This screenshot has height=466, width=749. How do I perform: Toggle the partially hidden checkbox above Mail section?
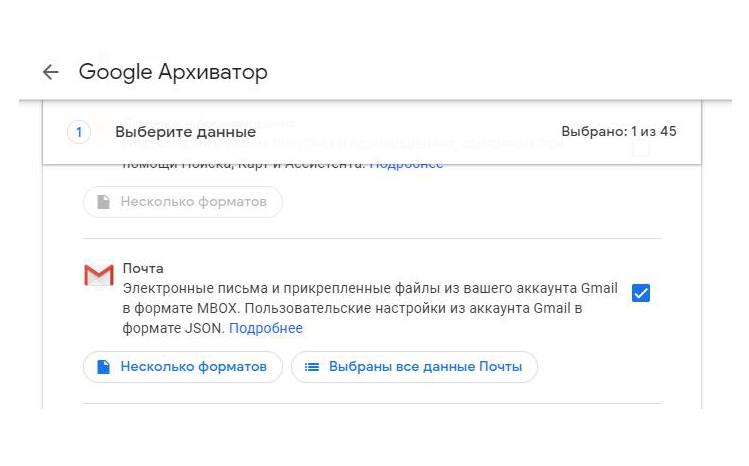641,150
